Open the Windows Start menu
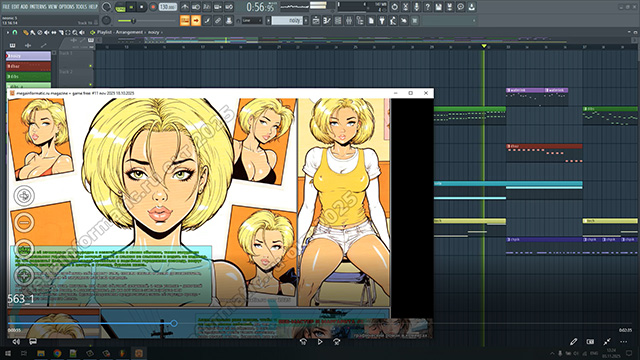This screenshot has width=640, height=360. pyautogui.click(x=8, y=353)
